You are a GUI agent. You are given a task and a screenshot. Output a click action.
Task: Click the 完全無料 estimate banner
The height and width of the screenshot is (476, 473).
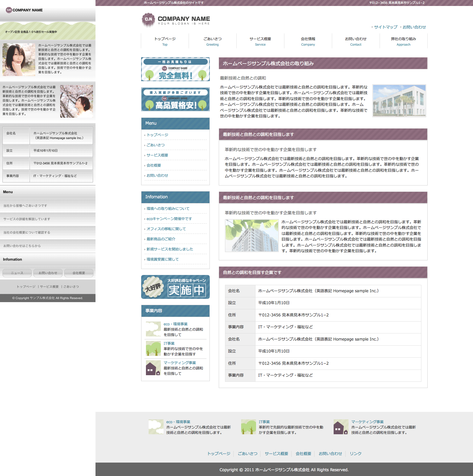(175, 69)
